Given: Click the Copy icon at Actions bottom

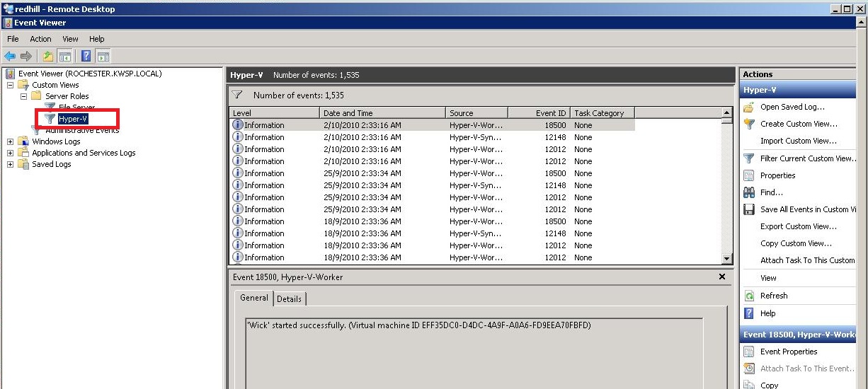Looking at the screenshot, I should pyautogui.click(x=749, y=385).
